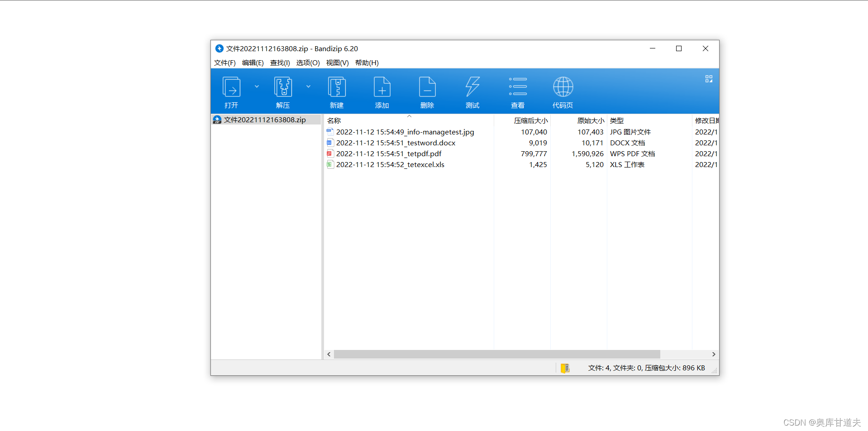Screen dimensions: 868x431
Task: Open the 视图(V) menu
Action: pos(338,63)
